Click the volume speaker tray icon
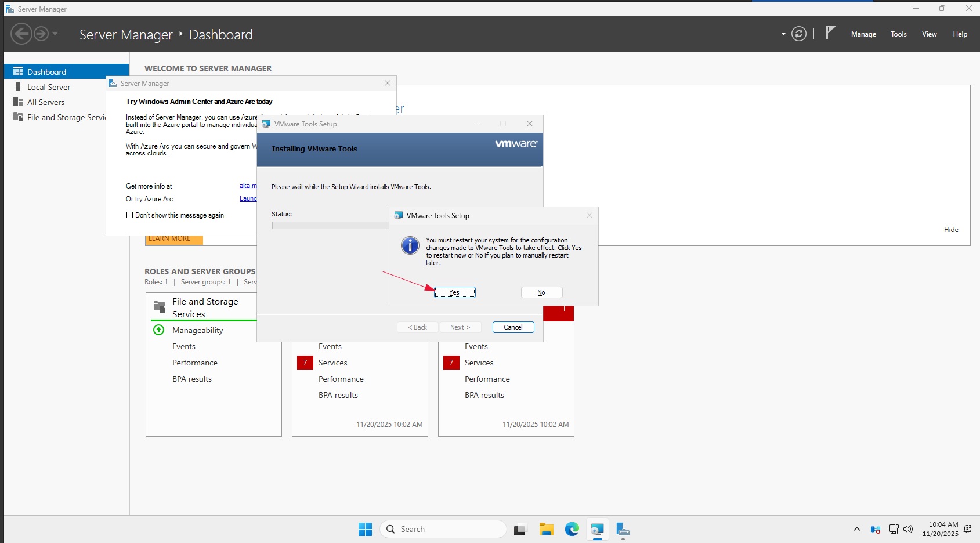980x543 pixels. pyautogui.click(x=908, y=529)
